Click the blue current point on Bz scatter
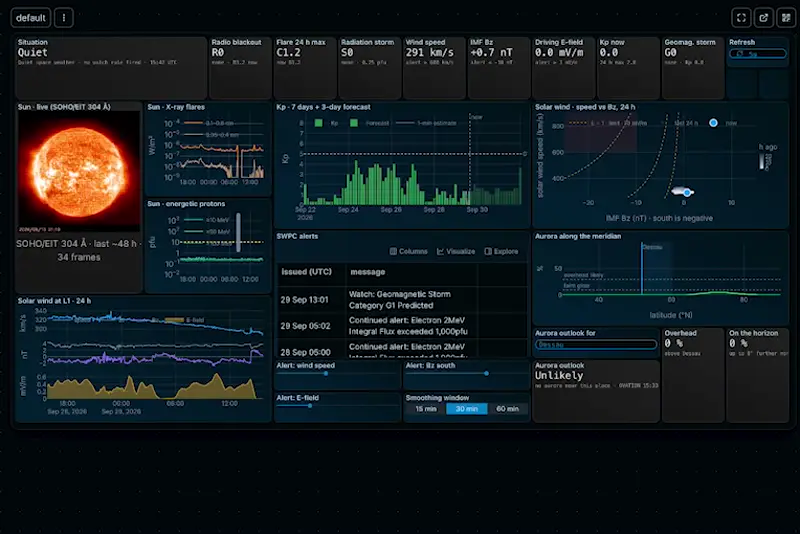This screenshot has width=800, height=534. pos(687,192)
